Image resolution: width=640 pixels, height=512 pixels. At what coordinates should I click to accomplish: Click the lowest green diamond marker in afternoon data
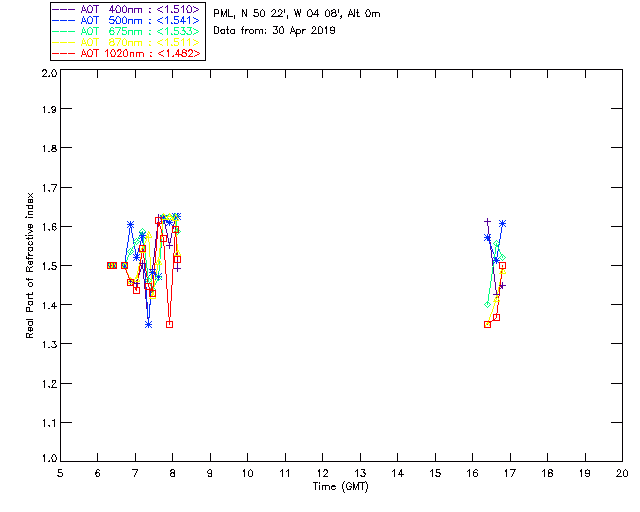[487, 305]
